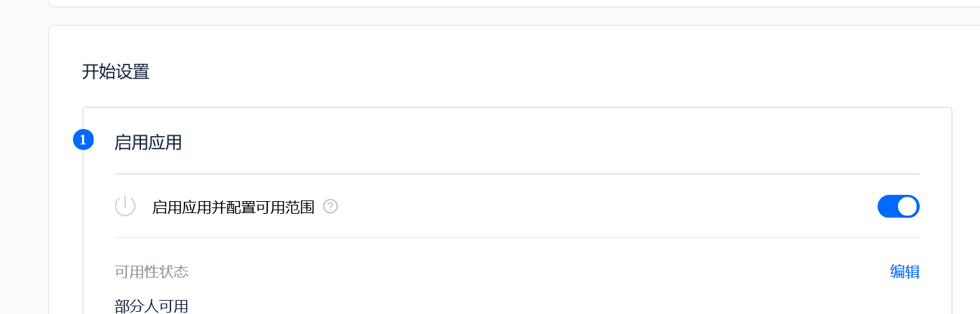Open 编辑 for 可用性状态
The height and width of the screenshot is (314, 980).
coord(905,272)
